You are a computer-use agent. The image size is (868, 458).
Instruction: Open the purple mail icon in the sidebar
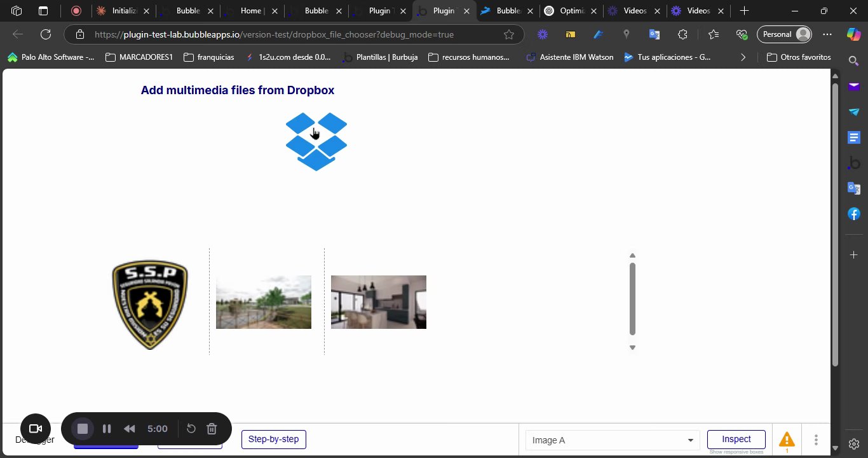point(854,87)
